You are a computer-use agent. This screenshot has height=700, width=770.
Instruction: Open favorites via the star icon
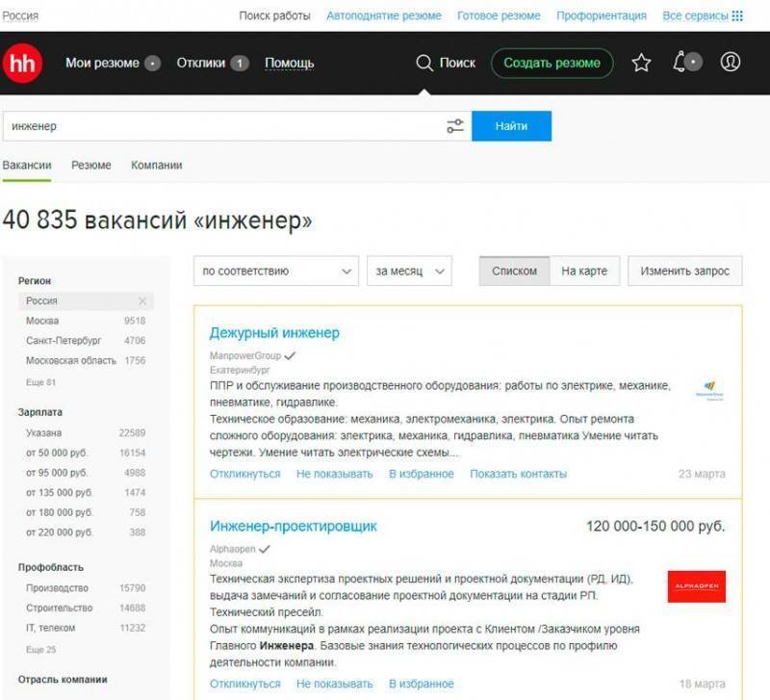641,64
